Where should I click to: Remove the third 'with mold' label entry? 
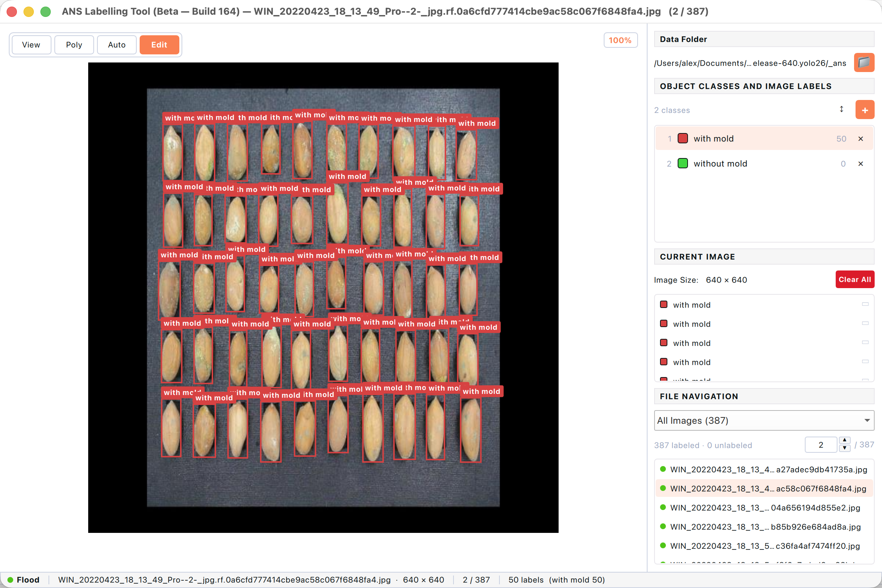(865, 343)
